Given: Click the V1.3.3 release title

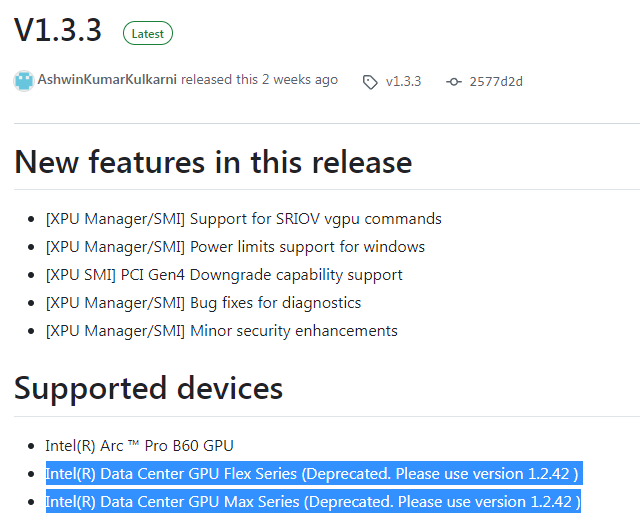Looking at the screenshot, I should pyautogui.click(x=58, y=31).
